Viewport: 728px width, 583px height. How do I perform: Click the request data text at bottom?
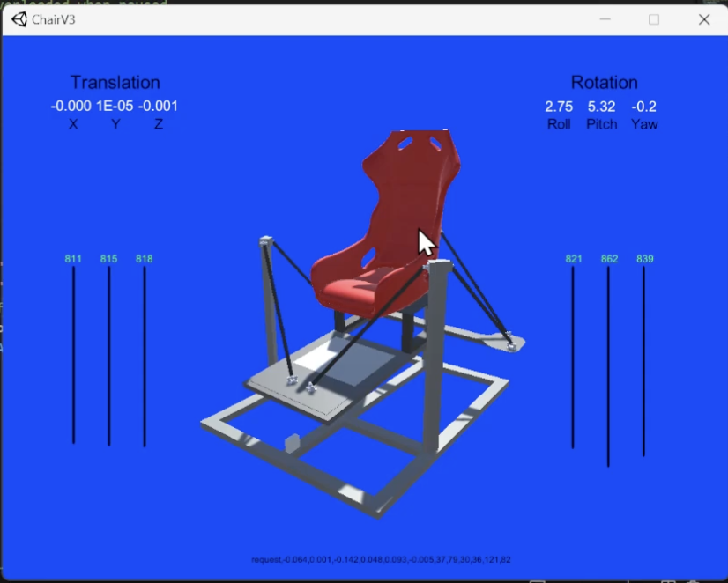tap(381, 560)
